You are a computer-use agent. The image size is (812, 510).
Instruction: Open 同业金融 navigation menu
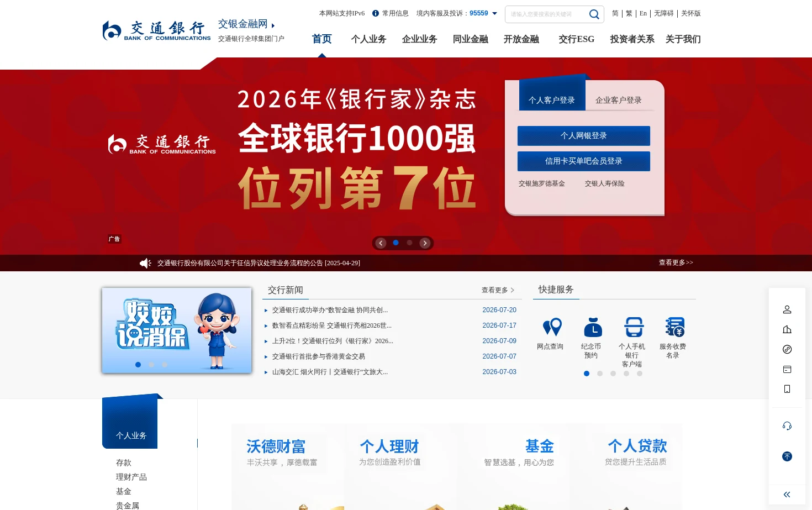pyautogui.click(x=470, y=39)
